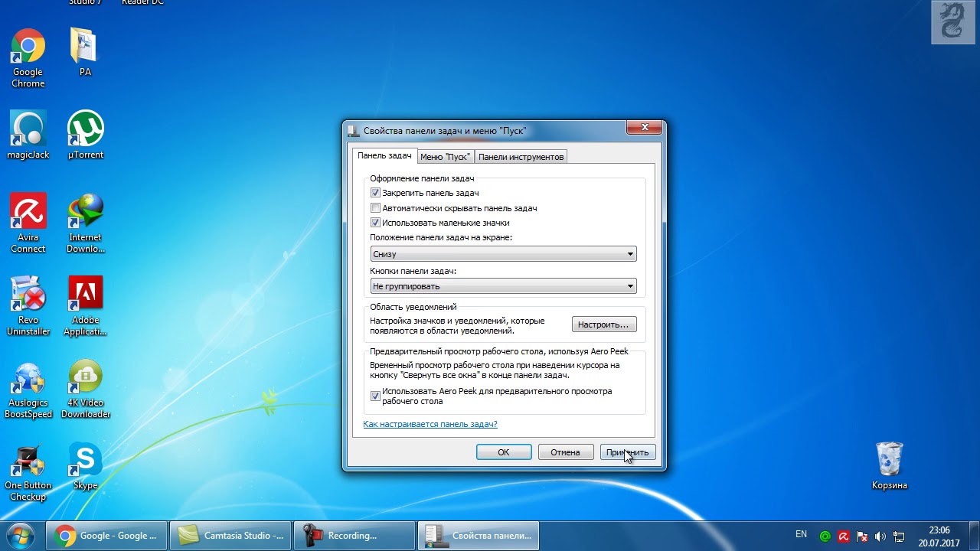Open the network tray icon
Viewport: 980px width, 551px height.
tap(899, 536)
